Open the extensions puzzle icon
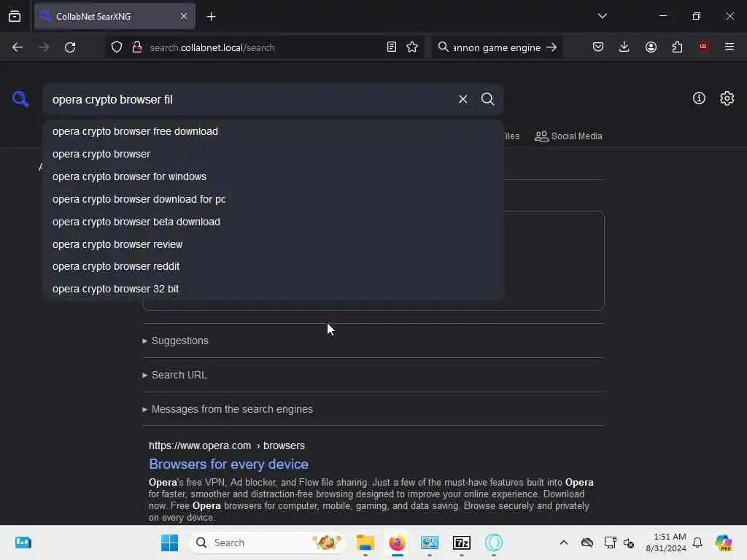 [x=677, y=47]
